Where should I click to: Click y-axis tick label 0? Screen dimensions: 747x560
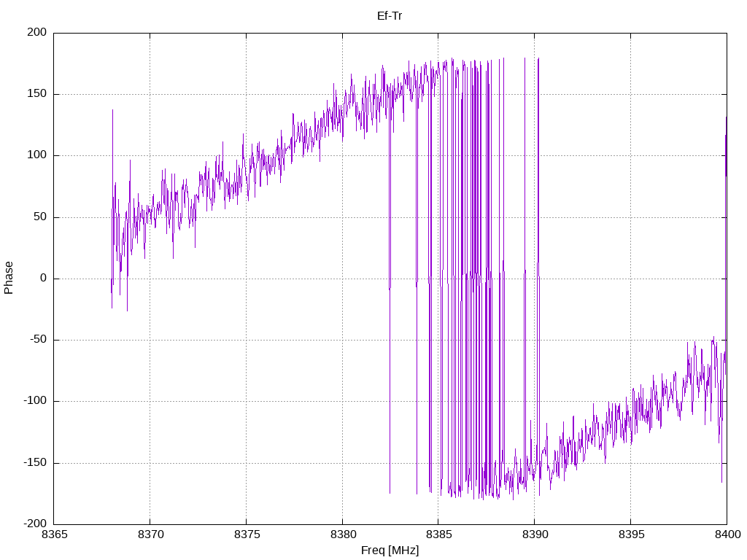click(x=43, y=278)
